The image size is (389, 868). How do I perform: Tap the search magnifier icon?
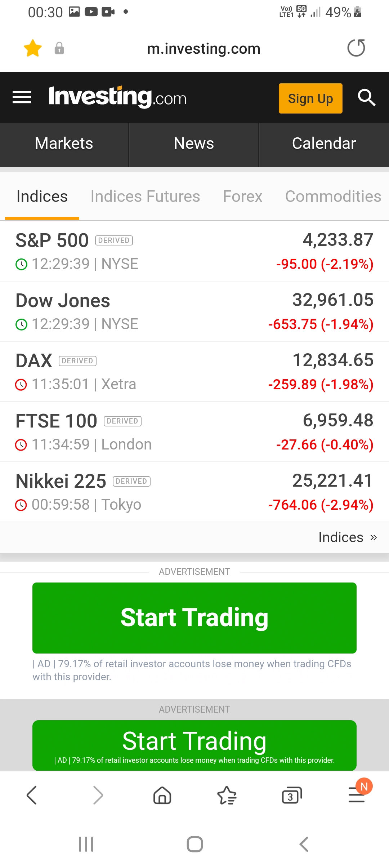[367, 97]
